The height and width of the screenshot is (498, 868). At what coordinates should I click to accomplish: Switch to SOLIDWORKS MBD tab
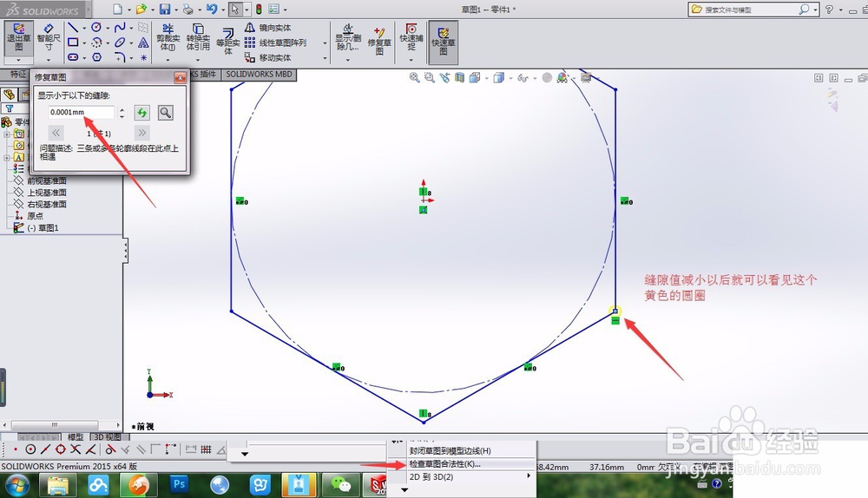259,74
